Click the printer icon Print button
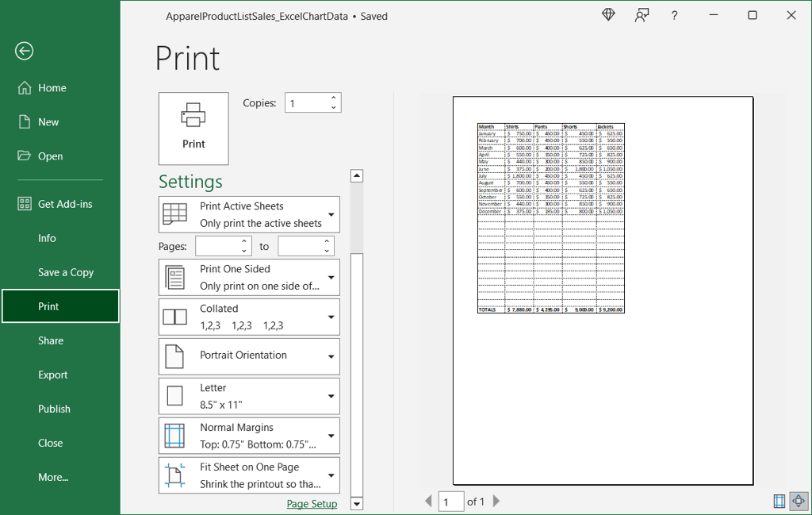Image resolution: width=812 pixels, height=515 pixels. click(x=193, y=128)
